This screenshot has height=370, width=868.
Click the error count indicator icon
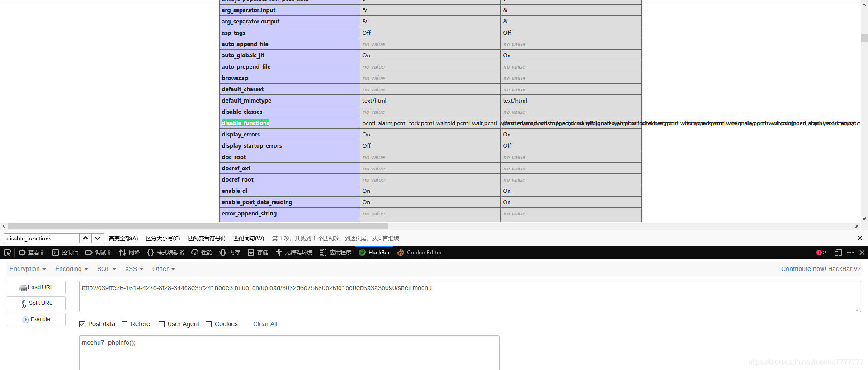pyautogui.click(x=821, y=253)
